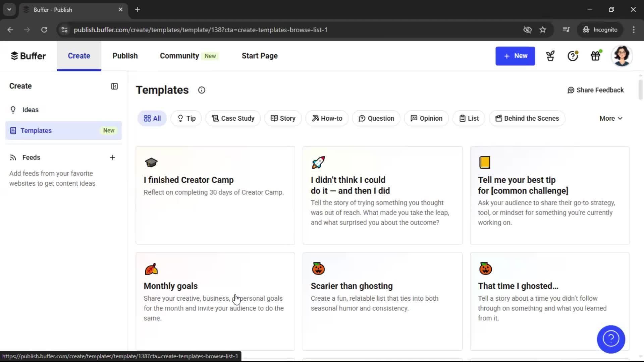
Task: Switch to the Publish tab
Action: (125, 56)
